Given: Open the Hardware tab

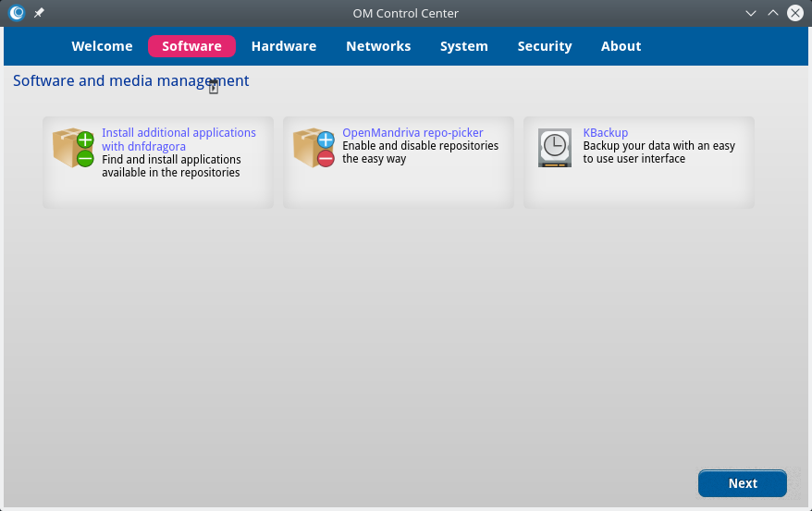Looking at the screenshot, I should 284,46.
